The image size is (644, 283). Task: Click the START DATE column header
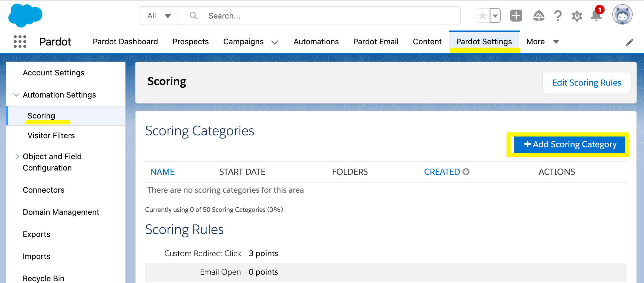pos(242,172)
